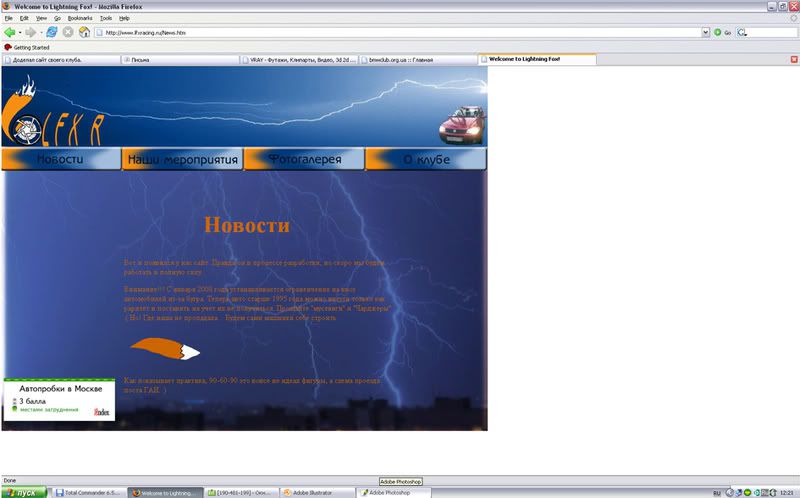The height and width of the screenshot is (498, 800).
Task: Open the Bookmarks menu
Action: coord(80,18)
